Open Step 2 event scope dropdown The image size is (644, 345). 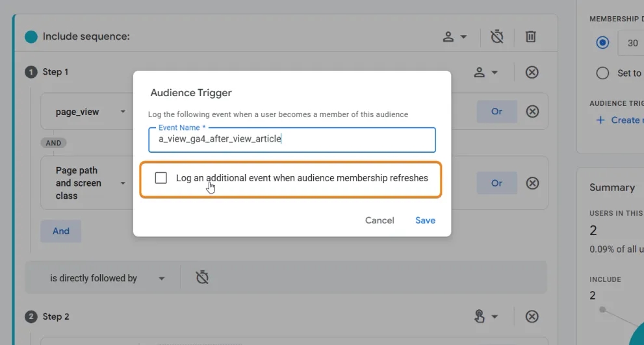(486, 316)
